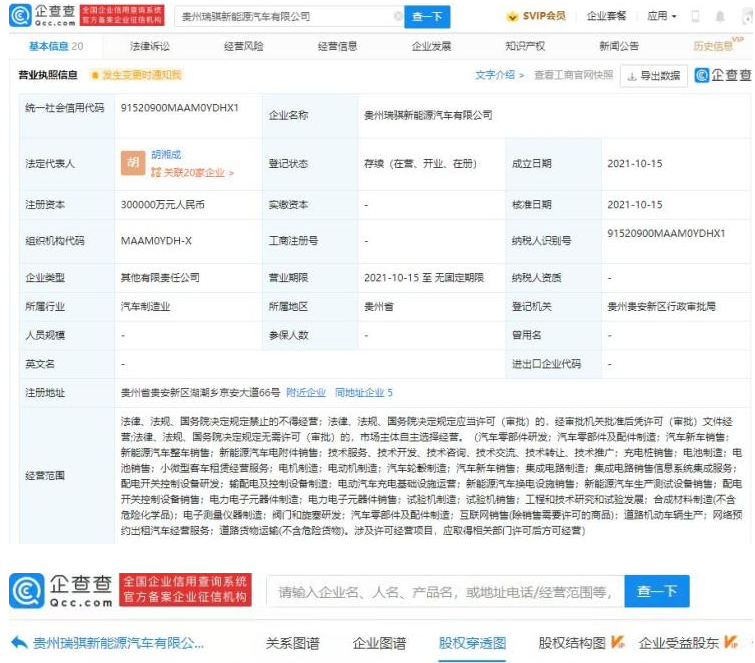
Task: Switch to the 经营风险 tab
Action: (x=244, y=46)
